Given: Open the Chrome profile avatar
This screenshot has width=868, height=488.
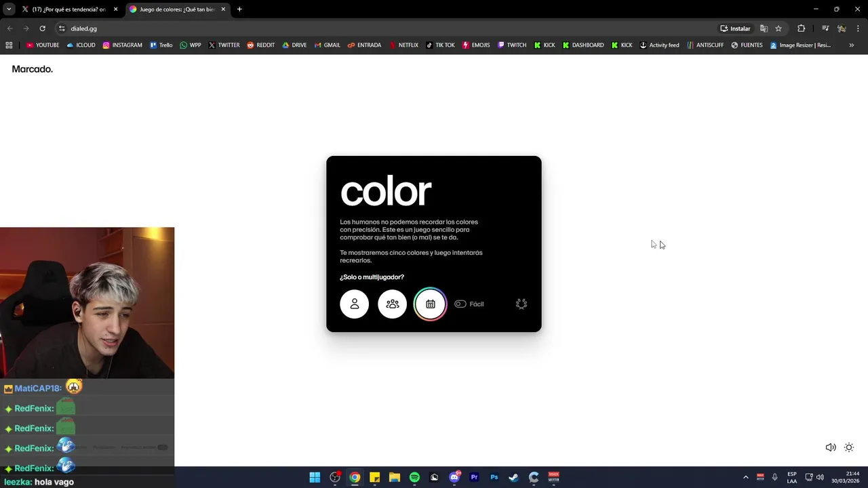Looking at the screenshot, I should 842,28.
